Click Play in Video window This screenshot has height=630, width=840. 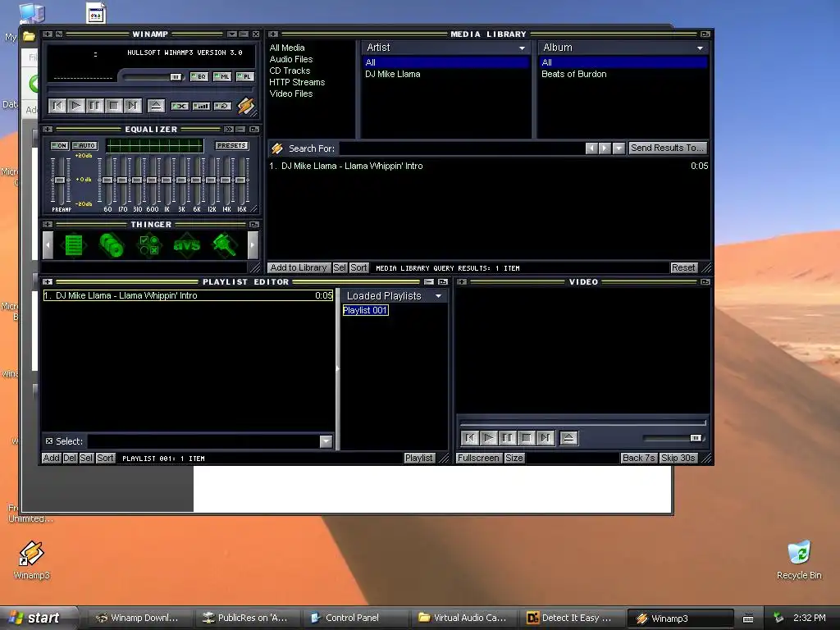(489, 438)
